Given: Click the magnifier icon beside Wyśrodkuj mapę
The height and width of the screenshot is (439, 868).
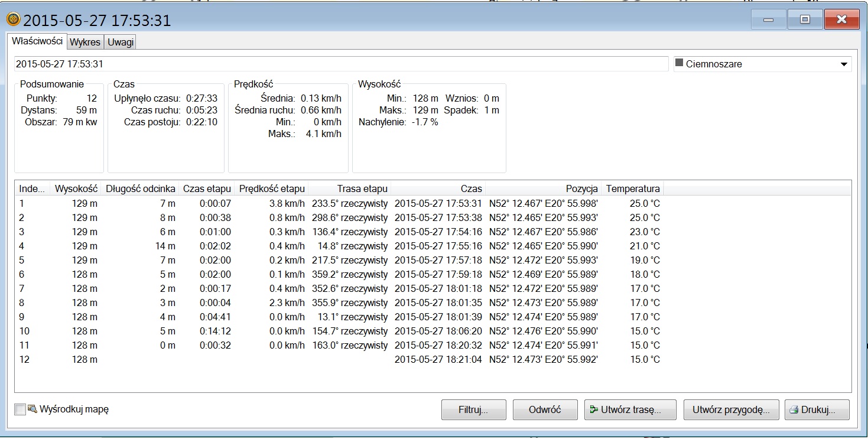Looking at the screenshot, I should (x=32, y=409).
